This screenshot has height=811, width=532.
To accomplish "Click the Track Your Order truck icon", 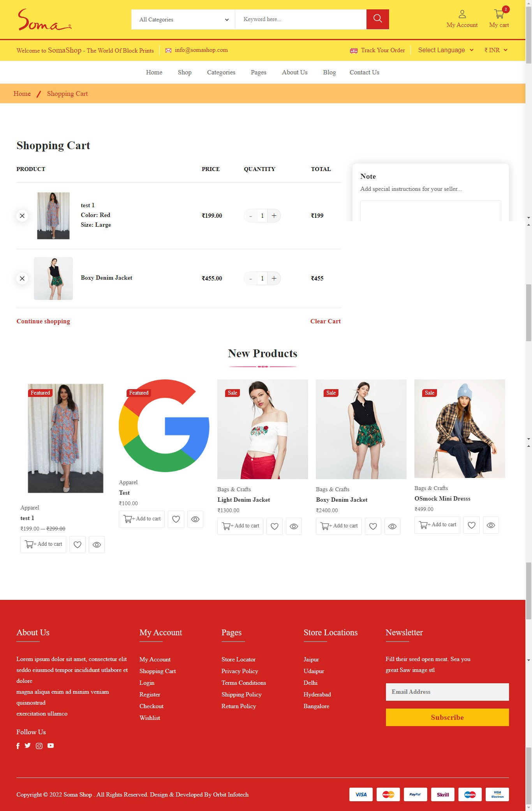I will click(x=354, y=51).
